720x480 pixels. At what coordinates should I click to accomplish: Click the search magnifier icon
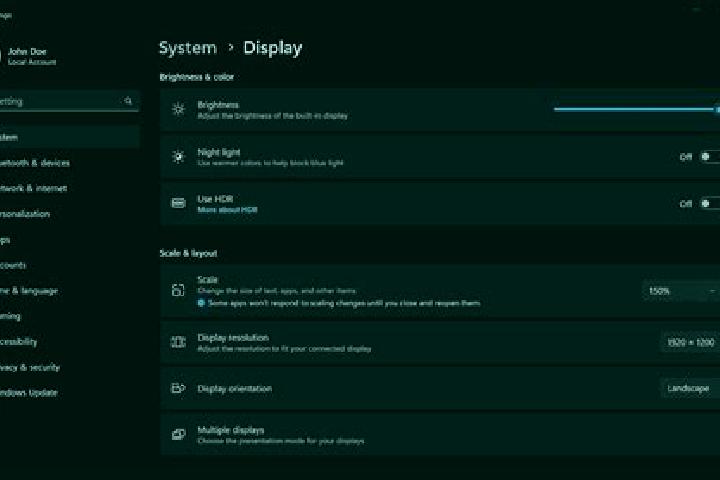click(x=128, y=101)
